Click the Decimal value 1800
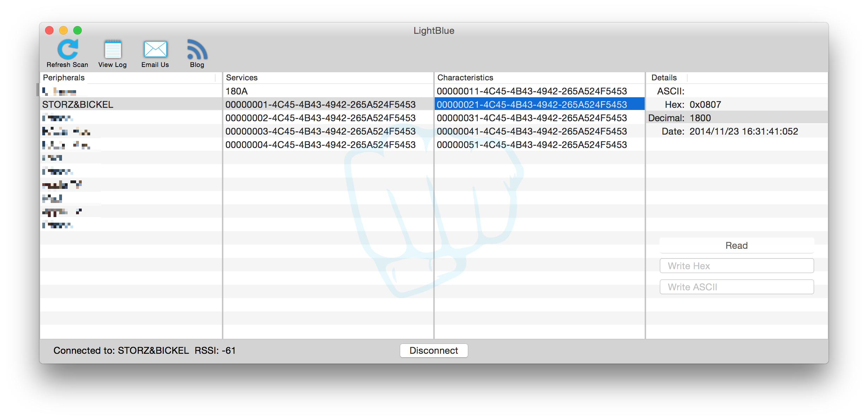This screenshot has height=420, width=868. coord(700,118)
